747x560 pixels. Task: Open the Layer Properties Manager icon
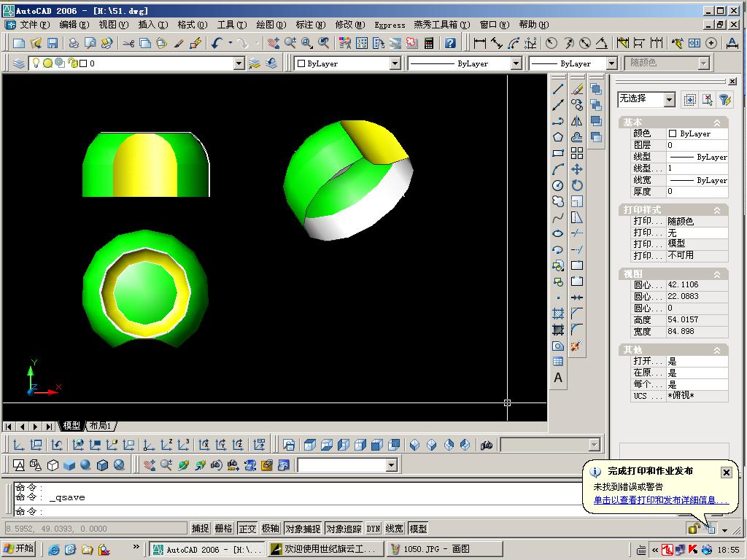(18, 63)
